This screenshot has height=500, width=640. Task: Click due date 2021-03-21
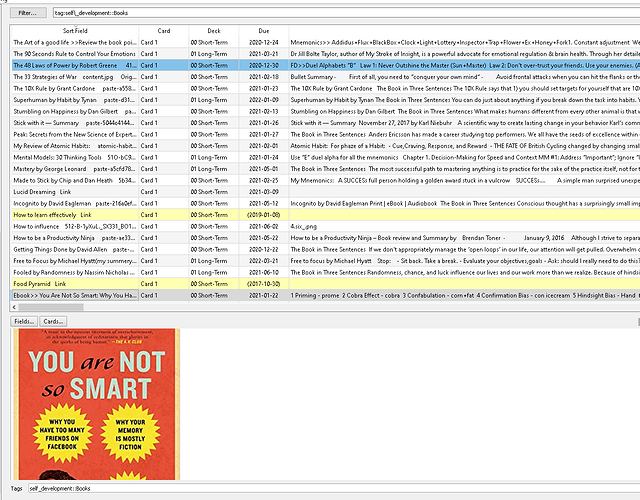[x=264, y=54]
